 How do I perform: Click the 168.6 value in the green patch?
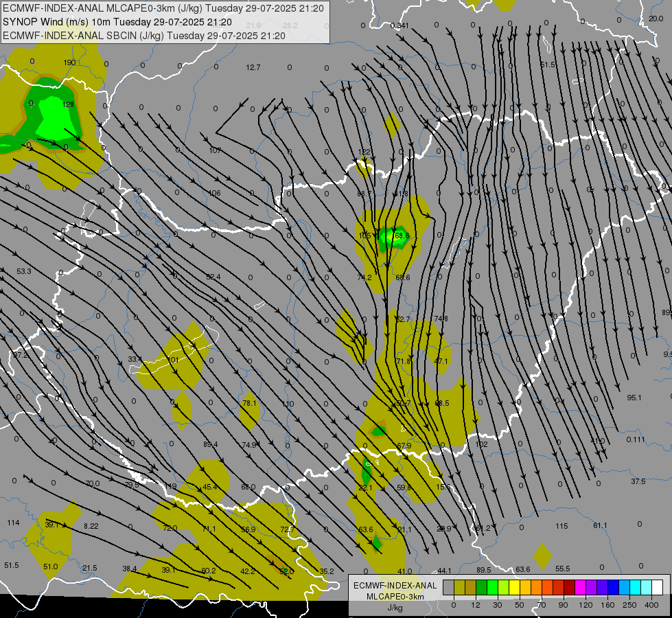pyautogui.click(x=401, y=236)
